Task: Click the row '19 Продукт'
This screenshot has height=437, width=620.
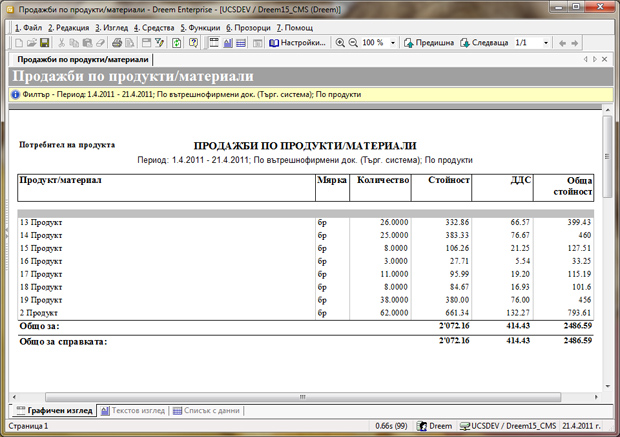Action: (x=306, y=300)
